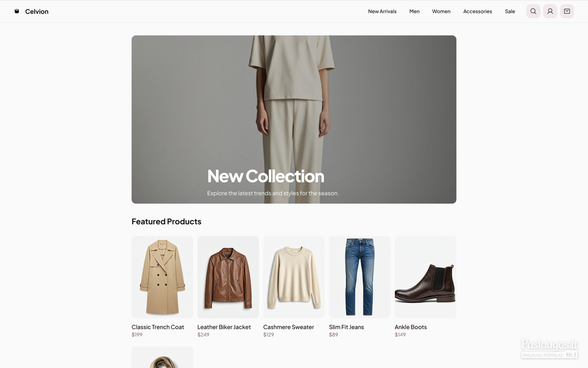Image resolution: width=588 pixels, height=368 pixels.
Task: Open the shopping bag icon
Action: (567, 11)
